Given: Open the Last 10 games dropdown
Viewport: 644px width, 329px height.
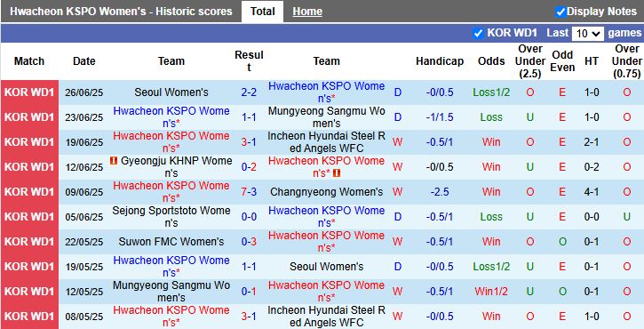Looking at the screenshot, I should point(588,33).
